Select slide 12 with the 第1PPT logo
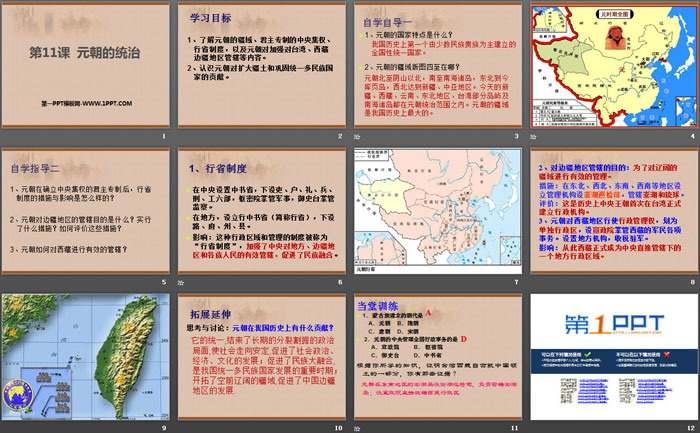Viewport: 700px width, 433px height. [x=614, y=357]
